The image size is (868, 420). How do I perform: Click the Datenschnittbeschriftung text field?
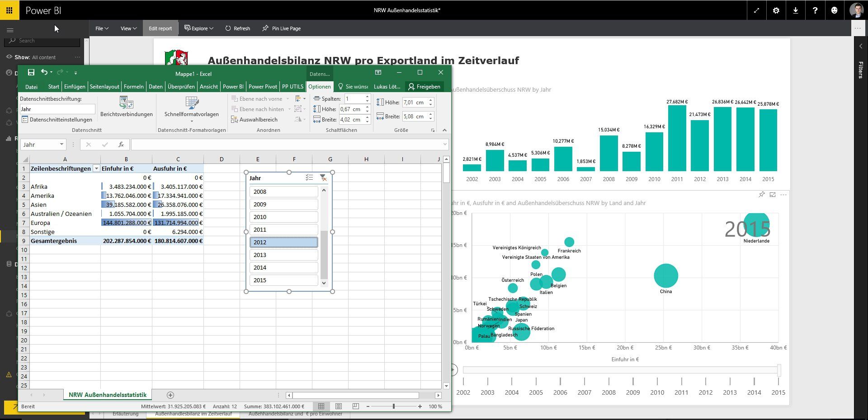(x=57, y=109)
